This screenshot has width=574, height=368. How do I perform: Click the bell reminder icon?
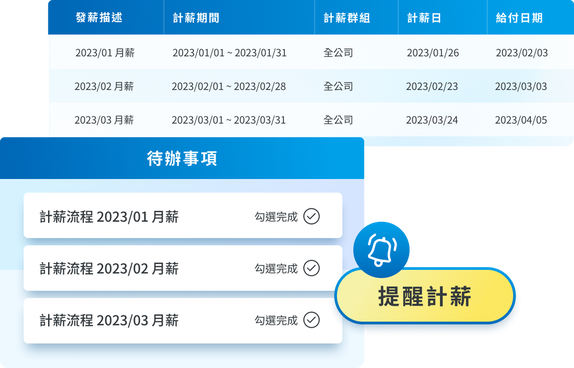point(381,250)
